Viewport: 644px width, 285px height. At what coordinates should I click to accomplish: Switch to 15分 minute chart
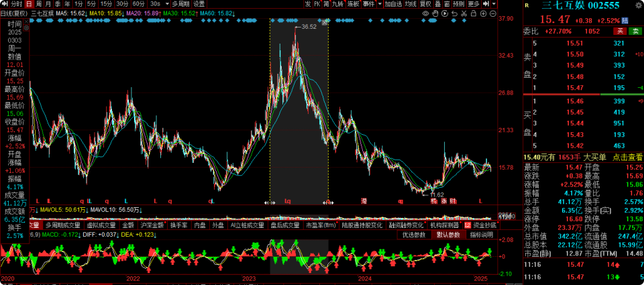107,4
